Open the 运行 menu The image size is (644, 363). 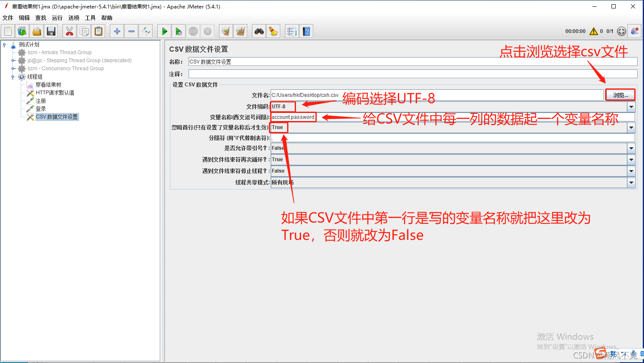(x=57, y=18)
